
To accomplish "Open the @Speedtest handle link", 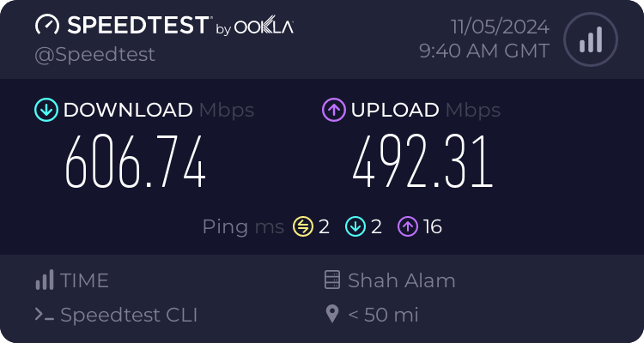I will pyautogui.click(x=94, y=55).
